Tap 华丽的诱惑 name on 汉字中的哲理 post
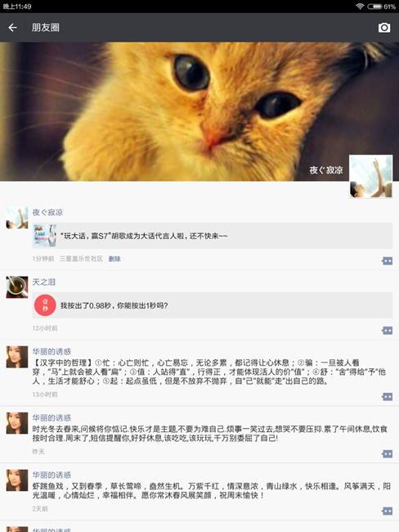The height and width of the screenshot is (532, 399). coord(52,351)
